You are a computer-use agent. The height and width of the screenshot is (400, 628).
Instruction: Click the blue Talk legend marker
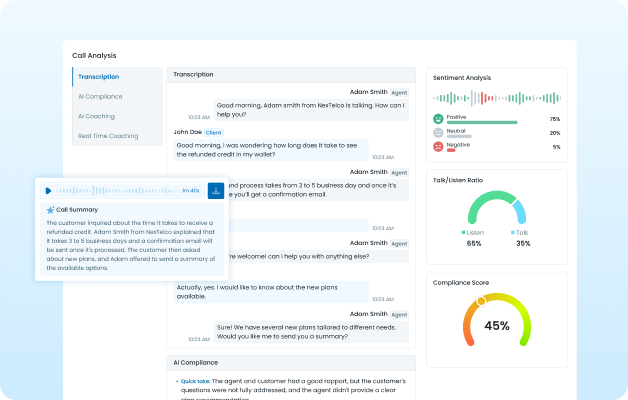(x=508, y=231)
